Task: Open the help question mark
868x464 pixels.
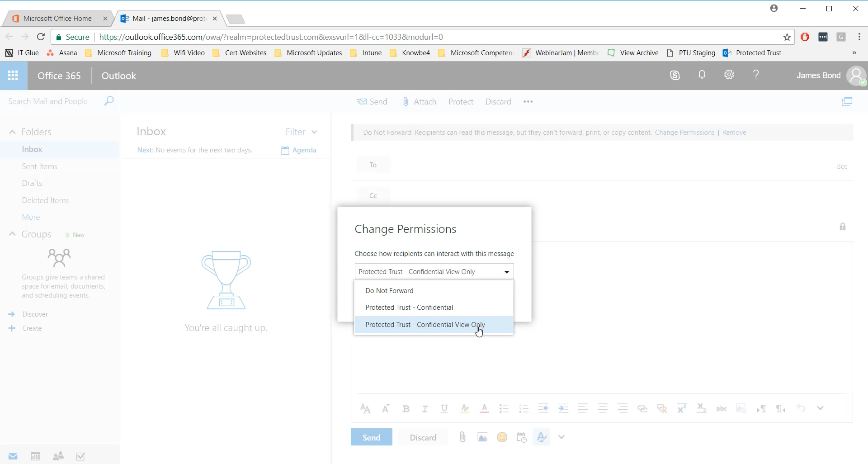Action: tap(756, 75)
